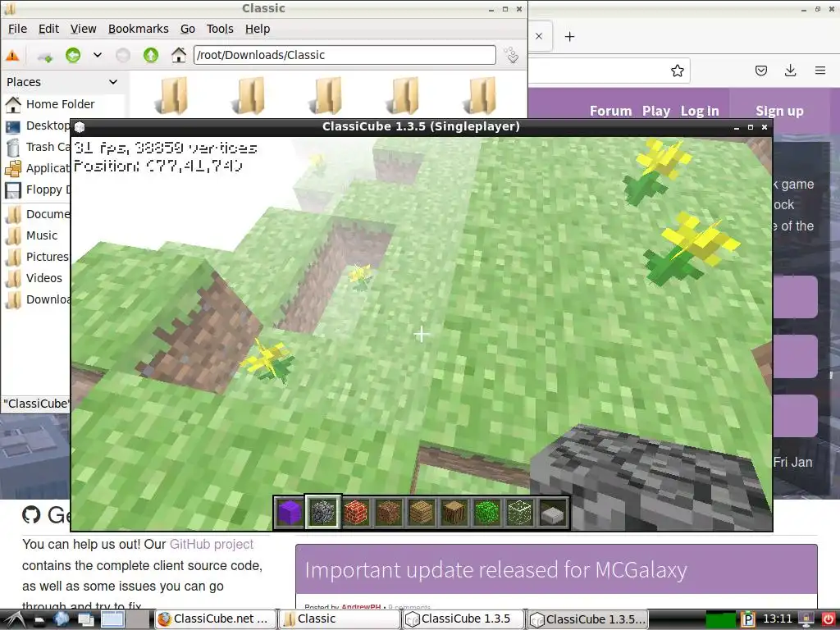The image size is (840, 630).
Task: Open the View menu in file manager
Action: tap(84, 29)
